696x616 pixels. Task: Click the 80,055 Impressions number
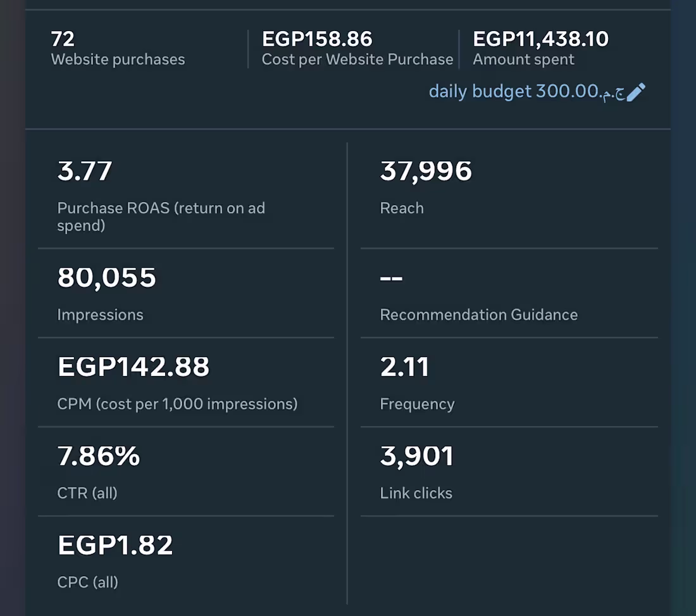(x=106, y=277)
